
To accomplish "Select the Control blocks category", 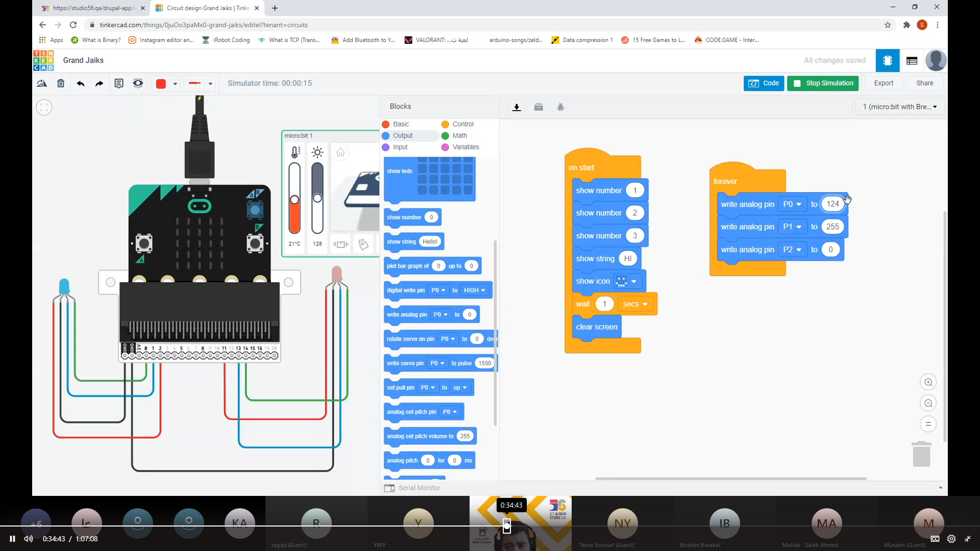I will coord(458,124).
